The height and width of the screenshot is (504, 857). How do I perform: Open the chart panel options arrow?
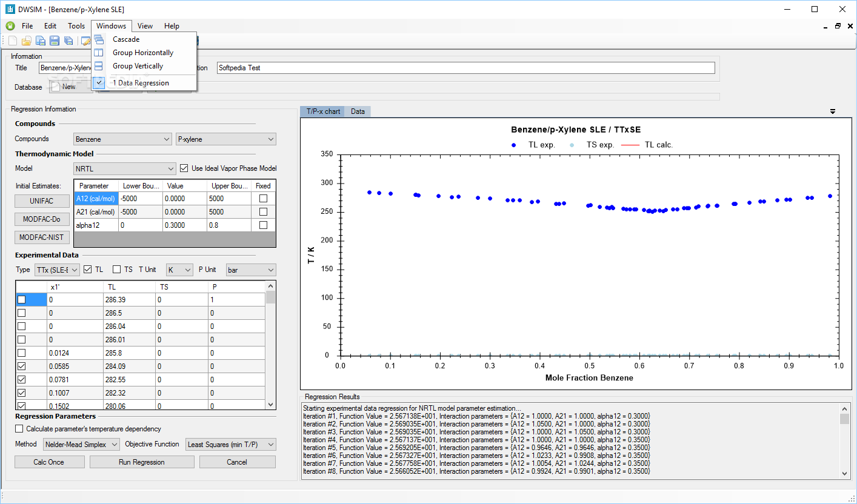click(x=833, y=111)
